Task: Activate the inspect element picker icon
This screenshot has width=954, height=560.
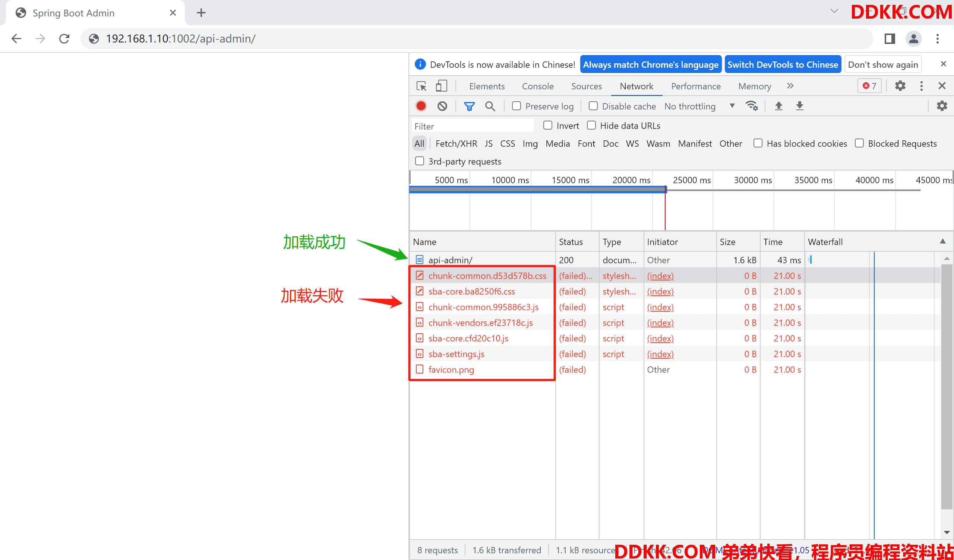Action: tap(421, 86)
